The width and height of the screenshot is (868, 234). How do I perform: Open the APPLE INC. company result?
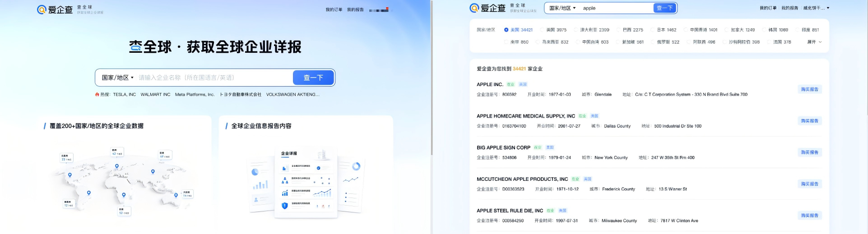click(x=490, y=84)
